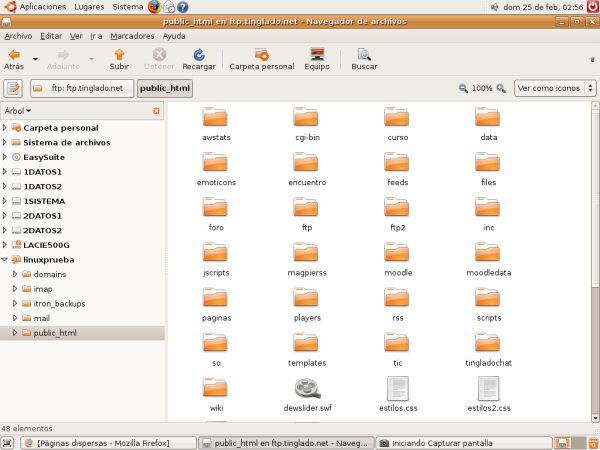The height and width of the screenshot is (450, 600).
Task: Launch Firefox from the top panel
Action: tap(154, 7)
